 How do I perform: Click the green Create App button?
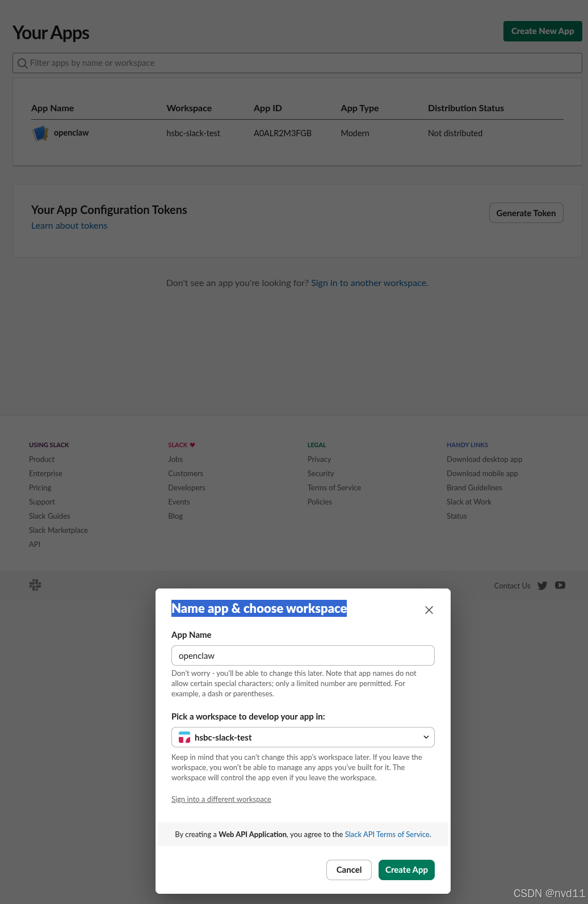coord(406,870)
